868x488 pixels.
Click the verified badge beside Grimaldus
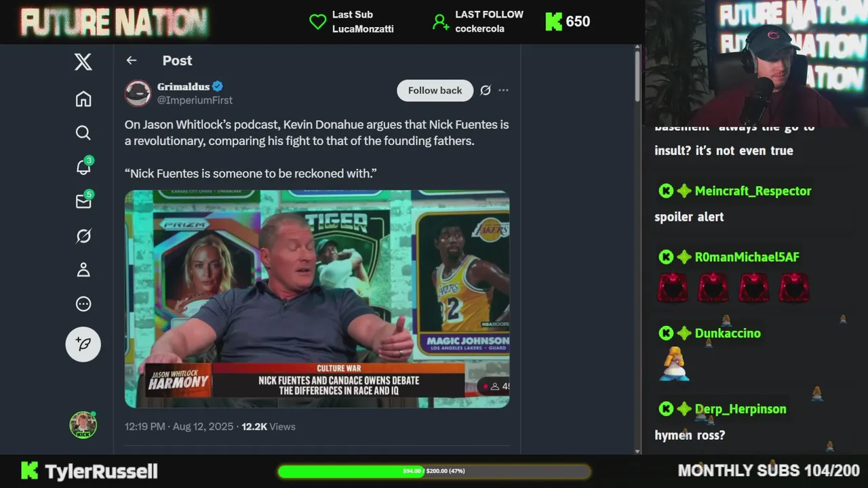[x=218, y=86]
